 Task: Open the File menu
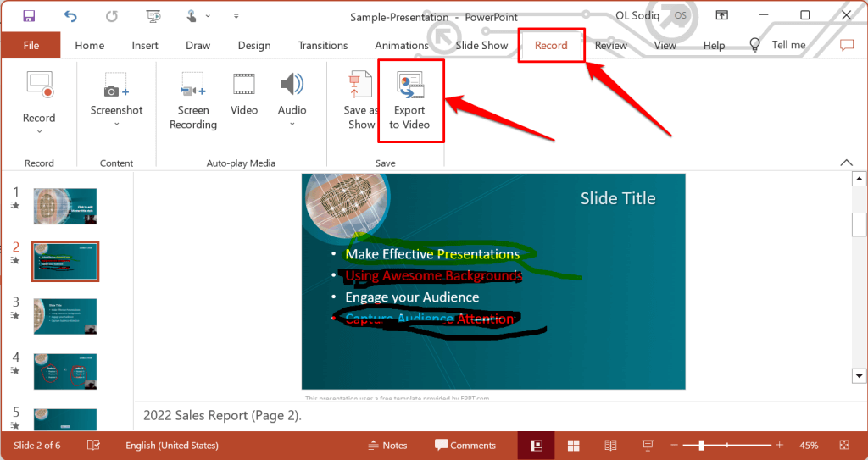(31, 46)
